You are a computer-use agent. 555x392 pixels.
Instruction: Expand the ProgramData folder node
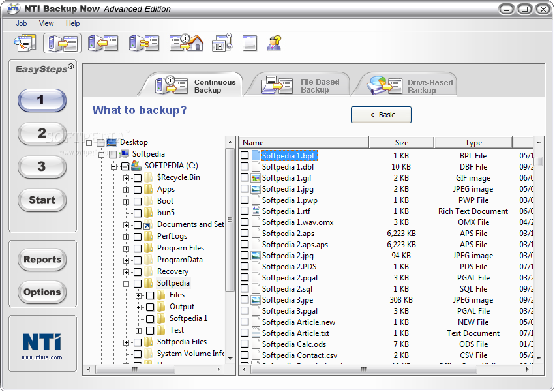(x=126, y=260)
